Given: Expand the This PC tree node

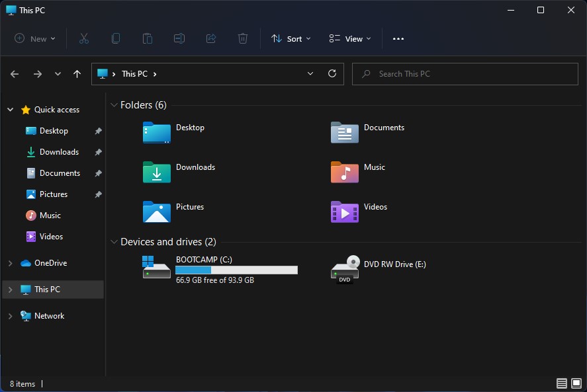Looking at the screenshot, I should pos(11,290).
